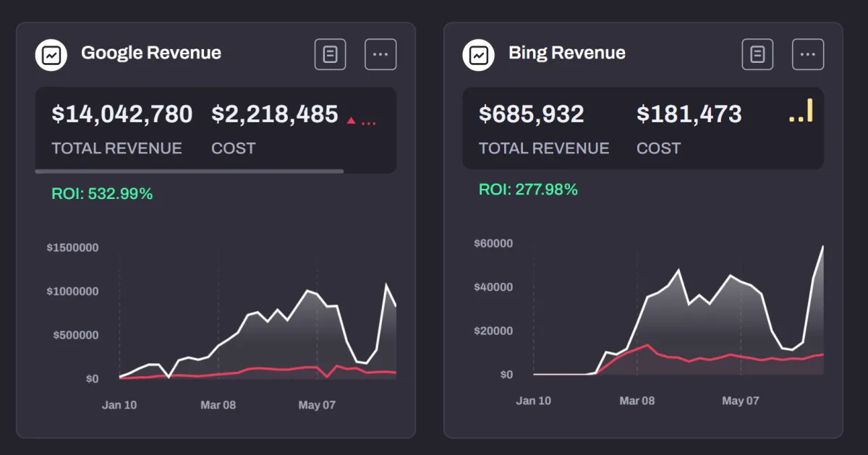Click the $1500000 axis label
Screen dimensions: 868x455
click(x=72, y=247)
